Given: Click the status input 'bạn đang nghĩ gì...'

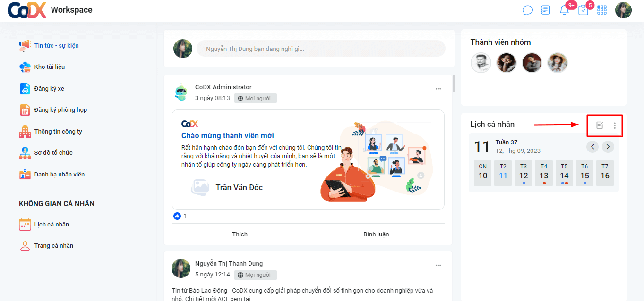Looking at the screenshot, I should pos(321,49).
